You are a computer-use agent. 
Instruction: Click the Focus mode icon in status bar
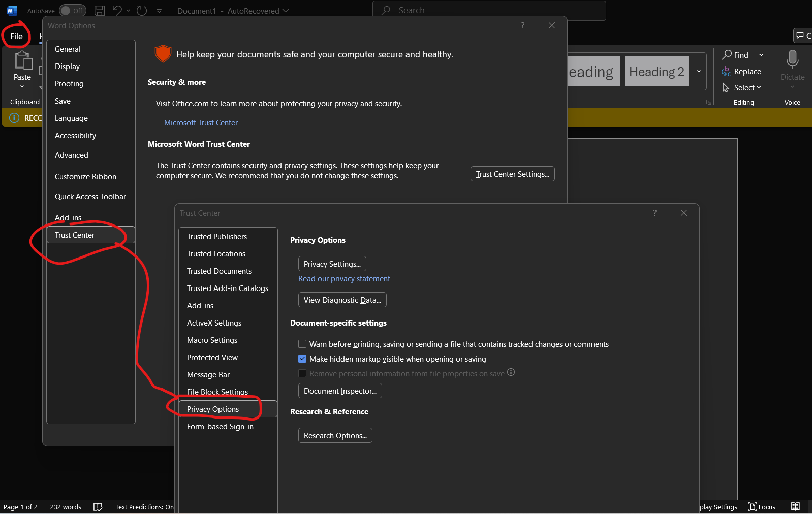pyautogui.click(x=753, y=507)
